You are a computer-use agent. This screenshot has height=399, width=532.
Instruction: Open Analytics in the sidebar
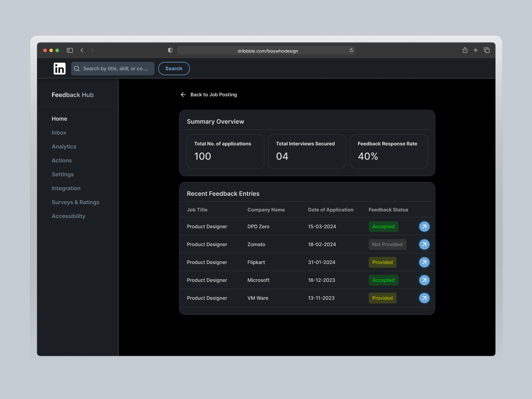click(x=64, y=147)
